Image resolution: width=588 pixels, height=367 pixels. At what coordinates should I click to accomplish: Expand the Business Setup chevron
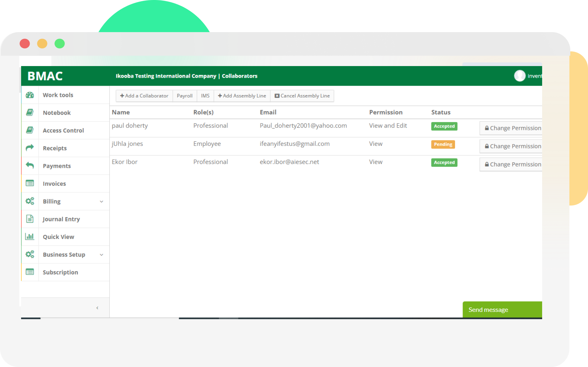pos(102,255)
